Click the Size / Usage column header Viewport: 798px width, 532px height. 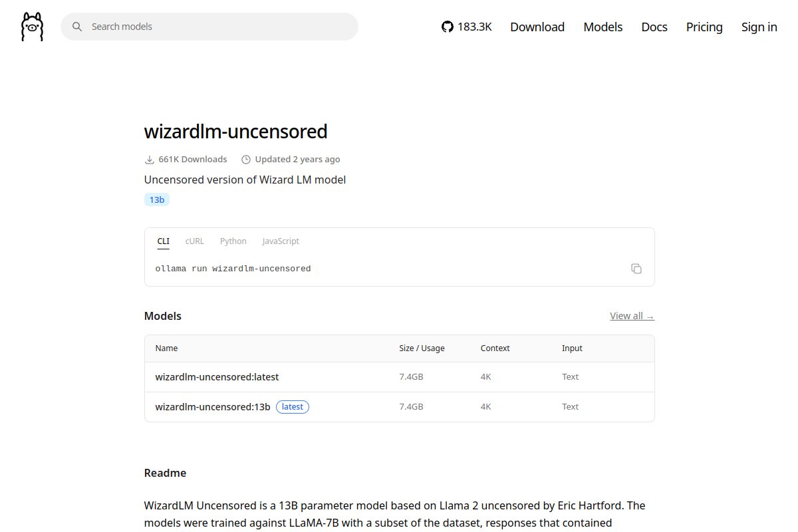[422, 348]
